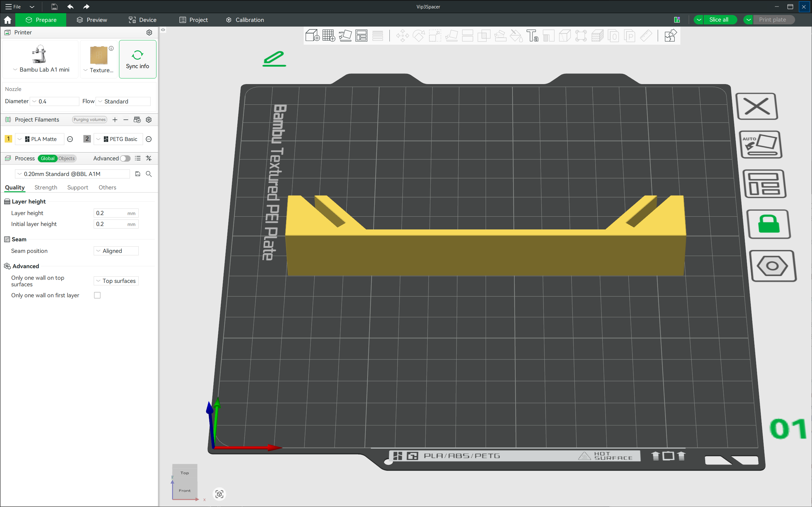Add a new project filament
The height and width of the screenshot is (507, 812).
115,120
